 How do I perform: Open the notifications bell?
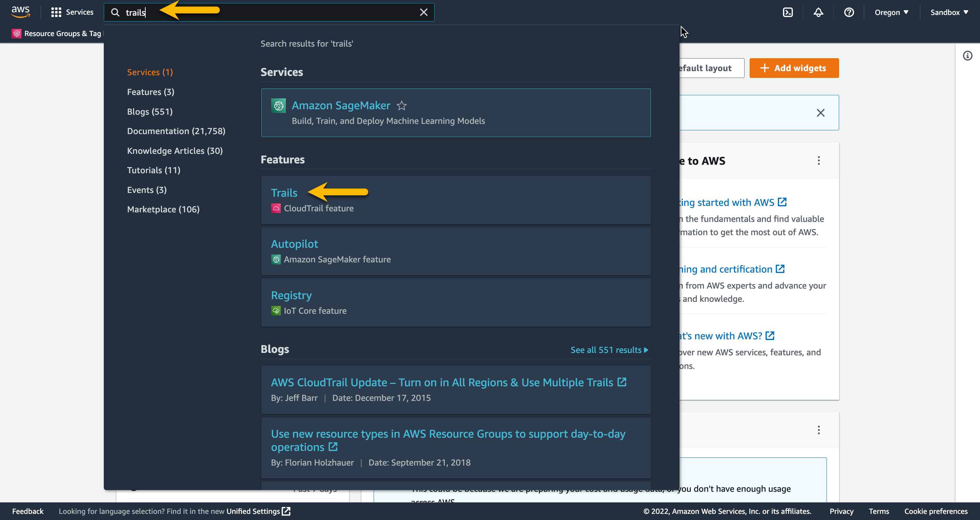(x=818, y=12)
